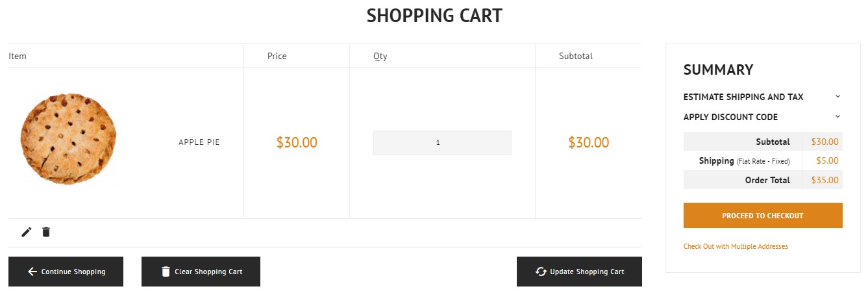Click the Apple Pie product name link
The height and width of the screenshot is (293, 868).
(199, 142)
